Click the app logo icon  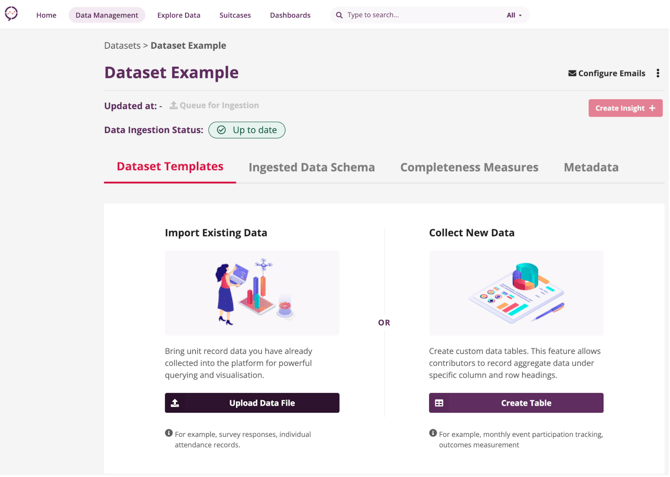click(x=11, y=14)
